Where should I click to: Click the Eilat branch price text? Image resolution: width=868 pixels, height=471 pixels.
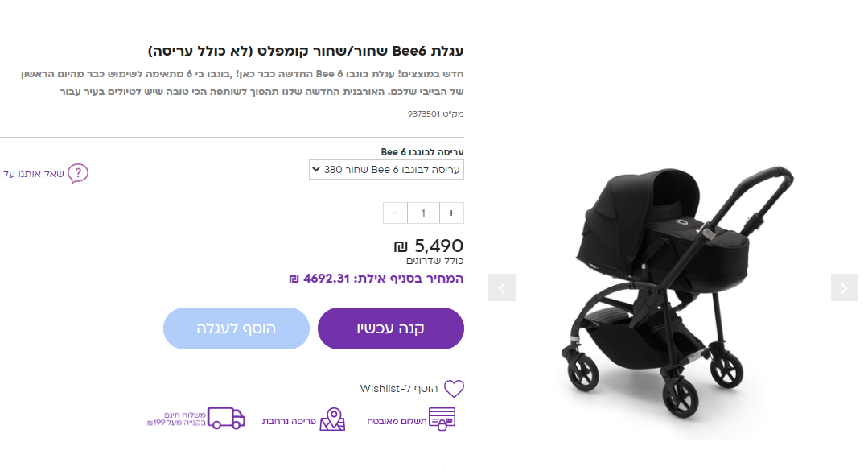[x=376, y=279]
